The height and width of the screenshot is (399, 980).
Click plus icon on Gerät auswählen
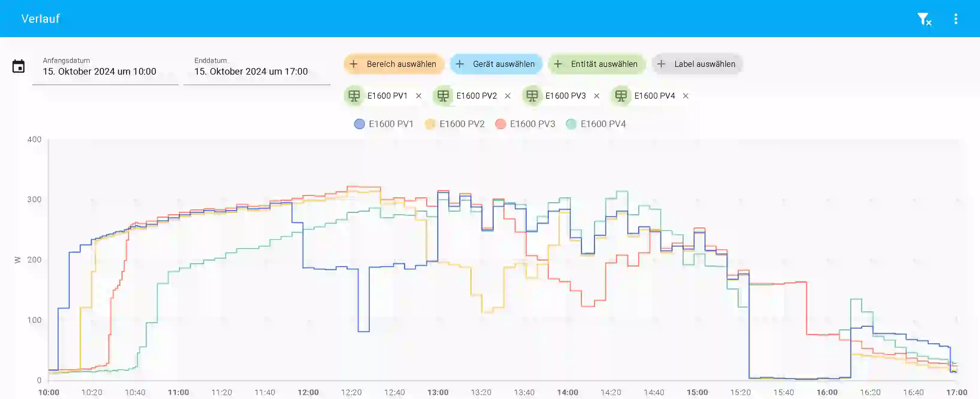click(x=460, y=64)
